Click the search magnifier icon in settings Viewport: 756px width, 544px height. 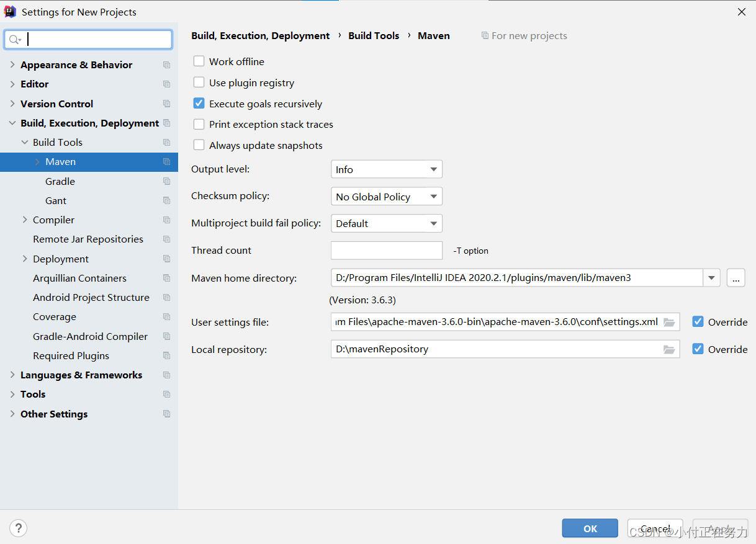(14, 40)
